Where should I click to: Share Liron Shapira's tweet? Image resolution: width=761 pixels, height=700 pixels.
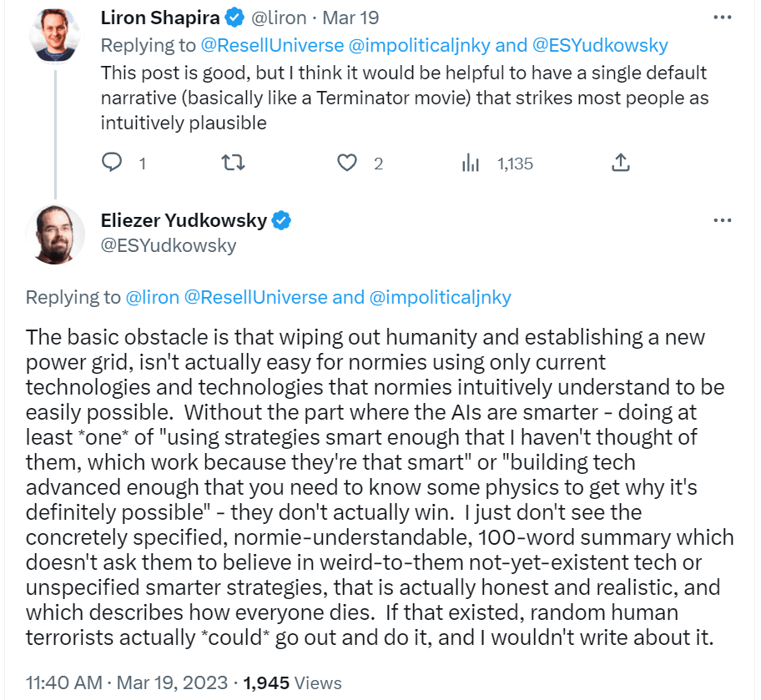[620, 162]
